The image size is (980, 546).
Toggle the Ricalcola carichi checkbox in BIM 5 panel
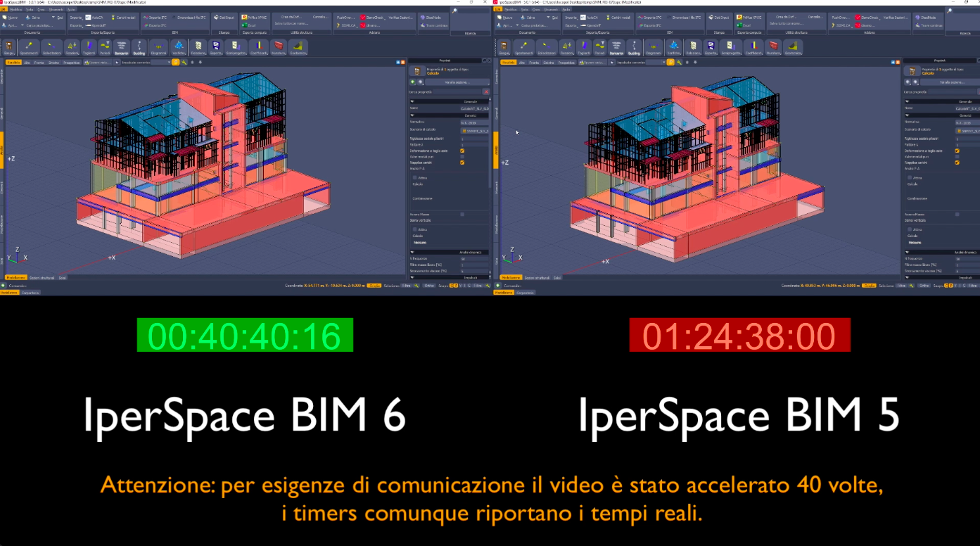(957, 163)
